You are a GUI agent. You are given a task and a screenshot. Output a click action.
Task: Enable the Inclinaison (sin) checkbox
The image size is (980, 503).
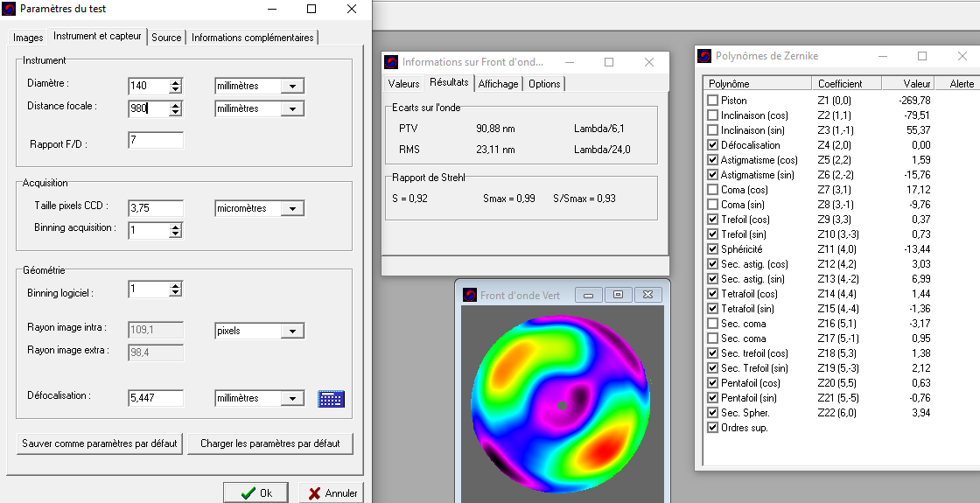click(x=712, y=130)
